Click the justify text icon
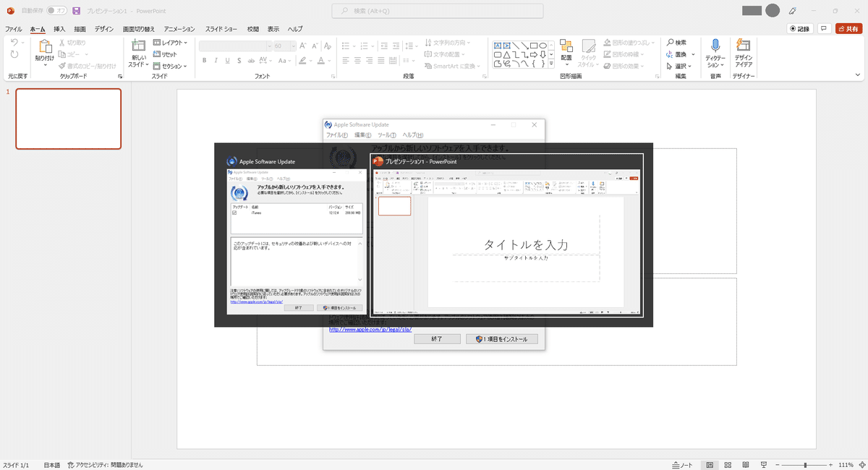Image resolution: width=868 pixels, height=470 pixels. 381,61
